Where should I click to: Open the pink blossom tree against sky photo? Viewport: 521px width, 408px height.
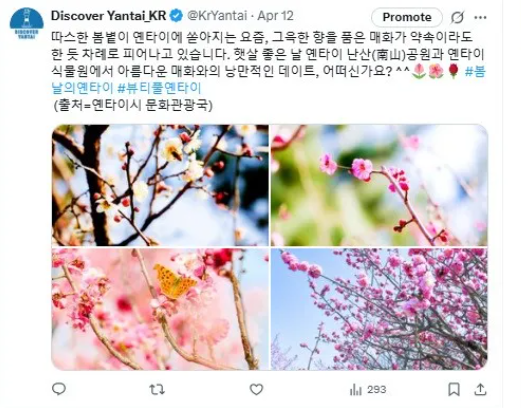tap(379, 309)
